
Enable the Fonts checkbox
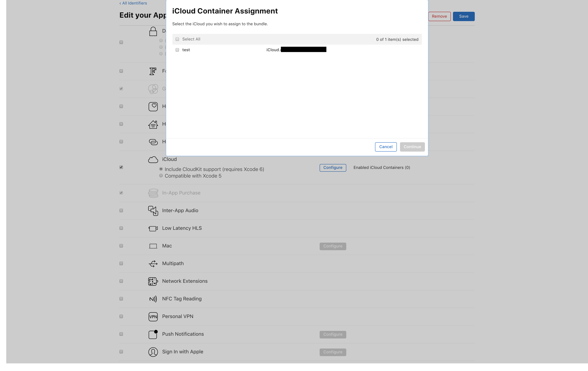121,71
